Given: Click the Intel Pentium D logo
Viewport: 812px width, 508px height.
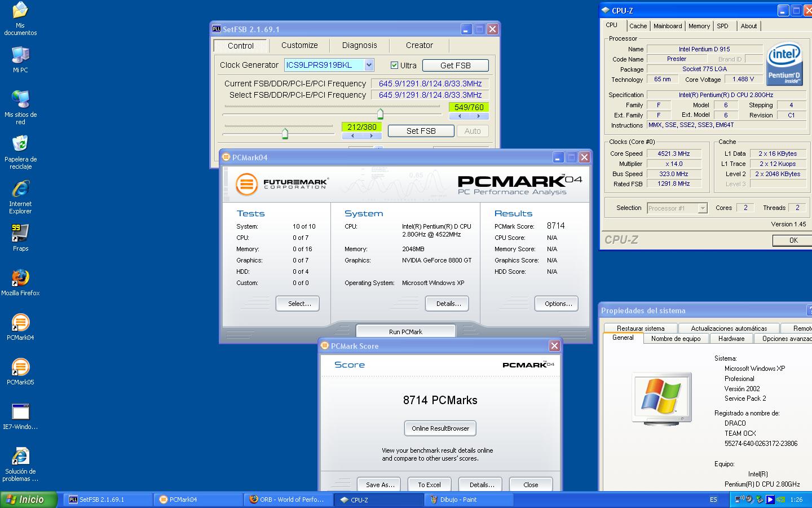Looking at the screenshot, I should coord(784,65).
